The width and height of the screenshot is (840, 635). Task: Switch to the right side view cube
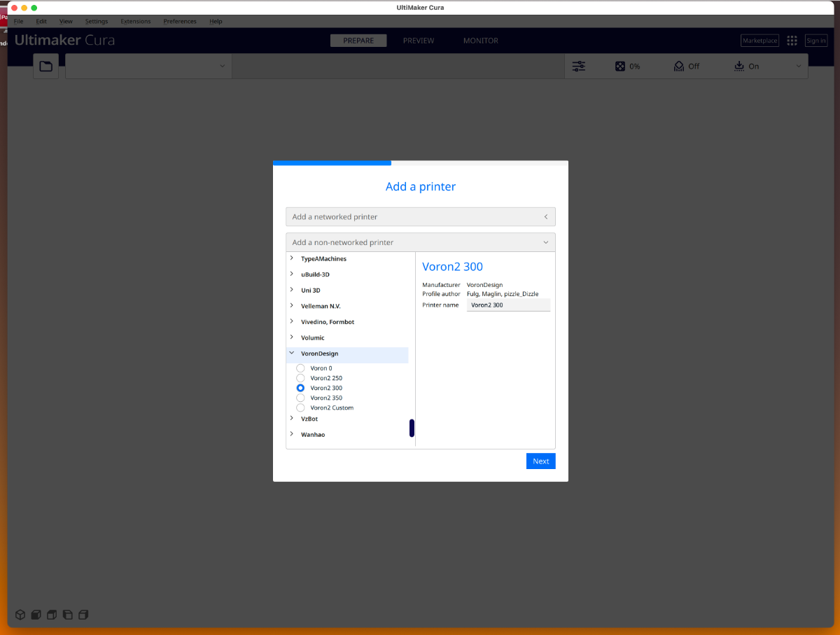point(83,615)
